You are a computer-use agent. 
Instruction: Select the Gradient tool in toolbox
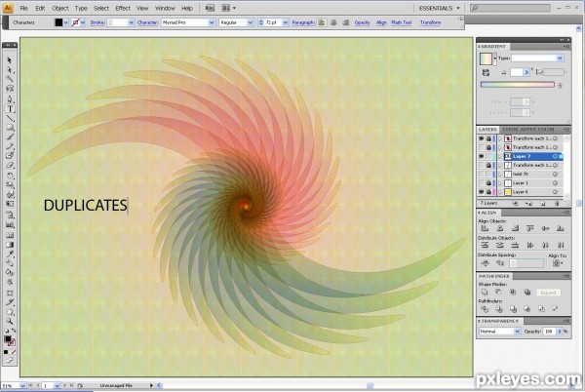[x=10, y=245]
